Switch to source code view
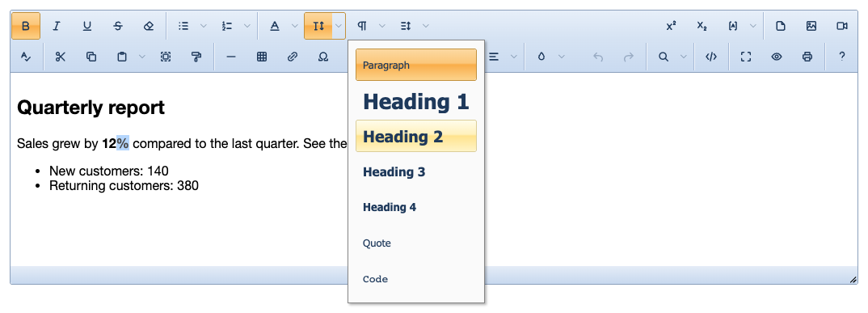 tap(711, 57)
